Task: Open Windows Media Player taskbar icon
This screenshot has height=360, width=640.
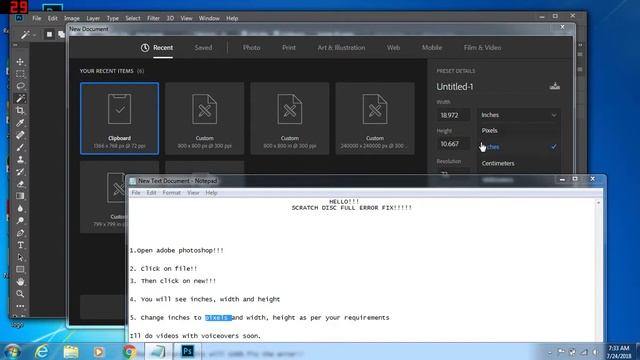Action: coord(99,351)
